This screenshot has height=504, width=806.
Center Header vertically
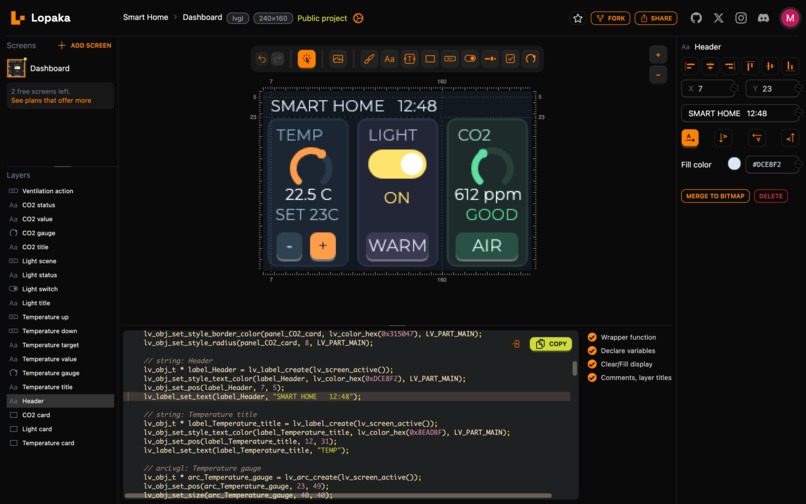point(770,66)
